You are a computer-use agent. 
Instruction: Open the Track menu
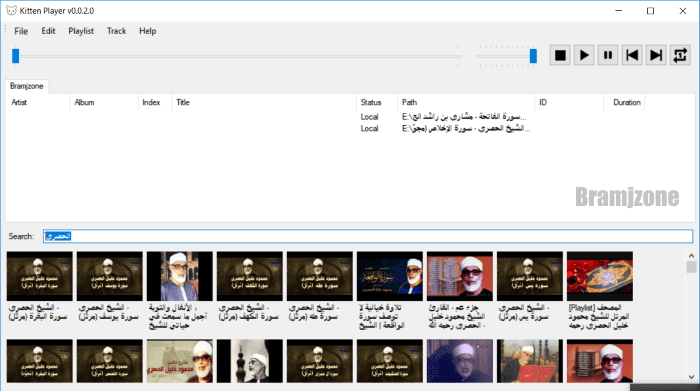point(117,31)
